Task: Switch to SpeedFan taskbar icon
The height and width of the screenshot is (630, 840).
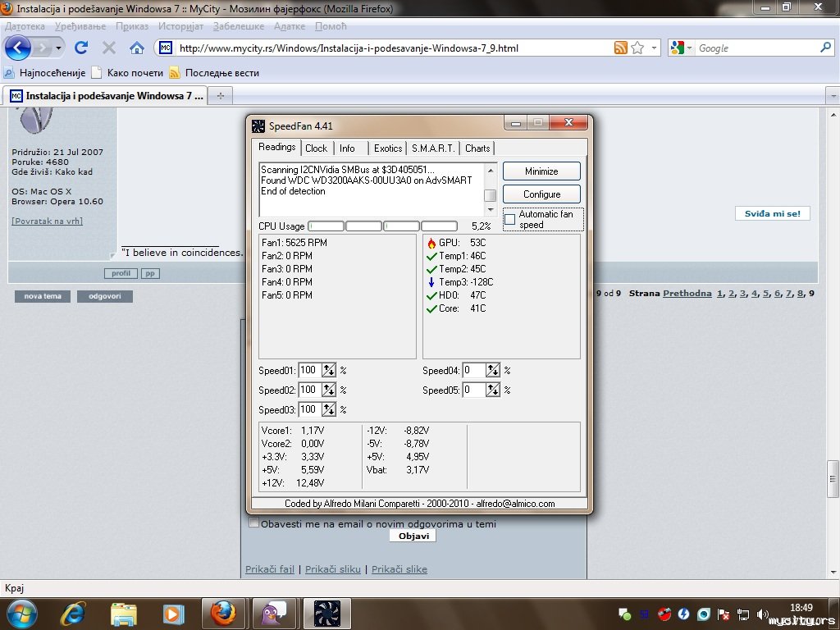Action: (326, 614)
